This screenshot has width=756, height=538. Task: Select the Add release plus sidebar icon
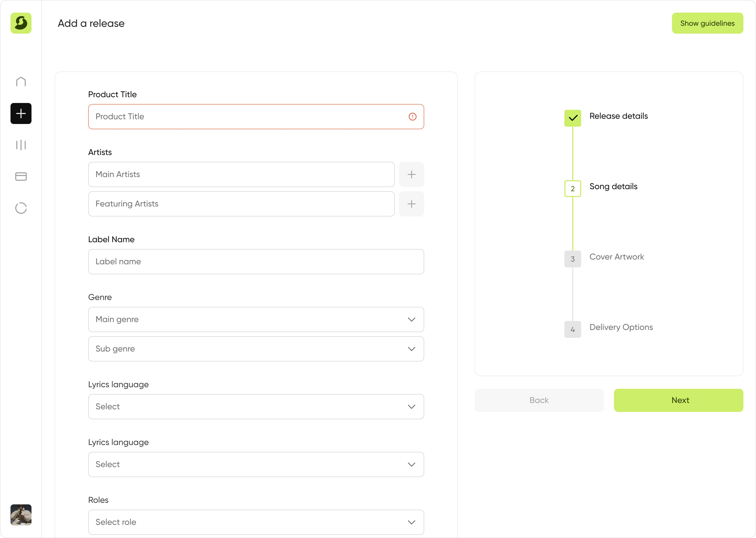(x=21, y=114)
